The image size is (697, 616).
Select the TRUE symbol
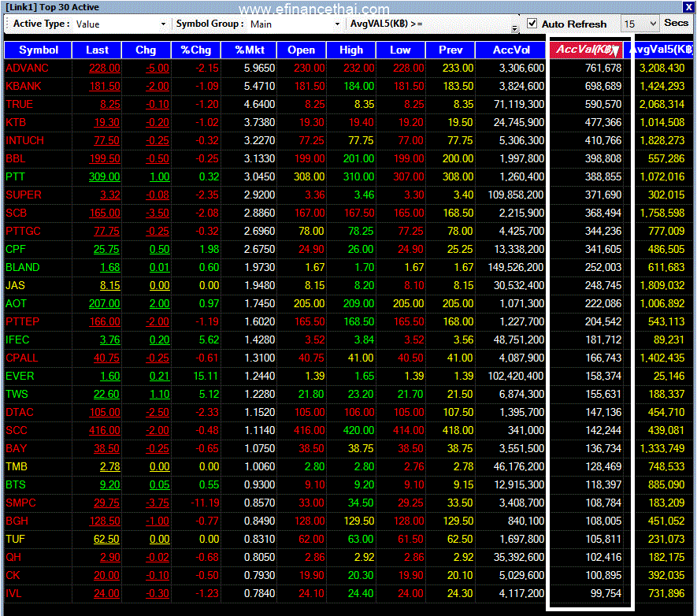(x=20, y=105)
